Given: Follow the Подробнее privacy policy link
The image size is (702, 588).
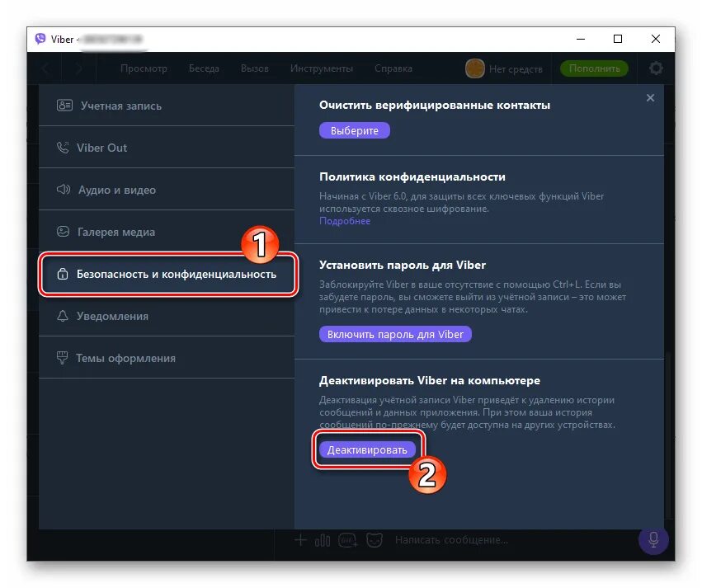Looking at the screenshot, I should [x=345, y=221].
